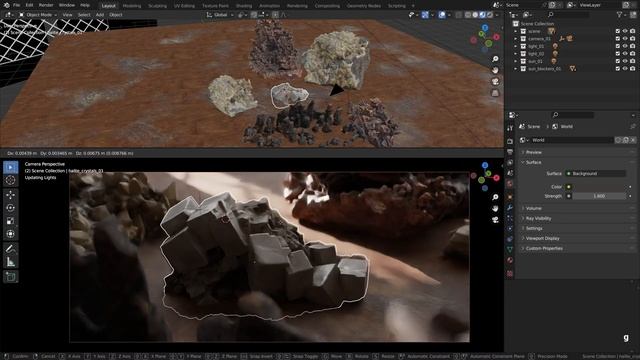Image resolution: width=640 pixels, height=360 pixels.
Task: Open the Modifiers wrench properties tab
Action: pos(510,207)
